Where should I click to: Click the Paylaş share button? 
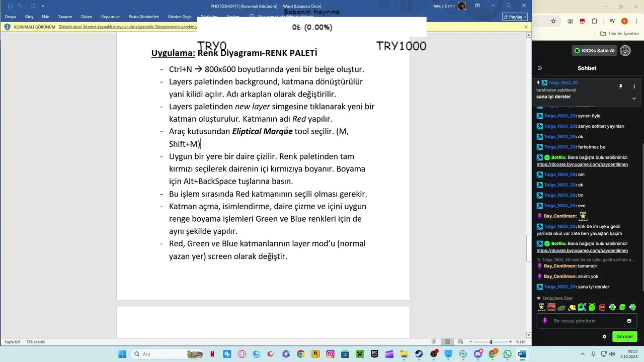[x=515, y=17]
